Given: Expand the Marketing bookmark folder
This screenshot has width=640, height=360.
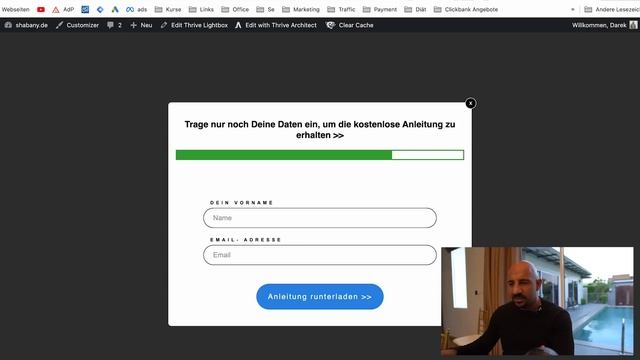Looking at the screenshot, I should pyautogui.click(x=301, y=9).
